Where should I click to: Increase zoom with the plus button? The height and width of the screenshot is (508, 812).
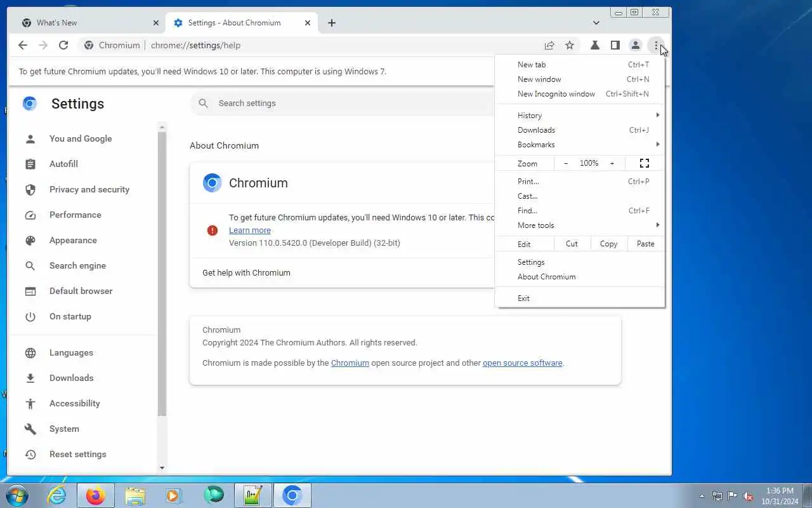[x=612, y=163]
